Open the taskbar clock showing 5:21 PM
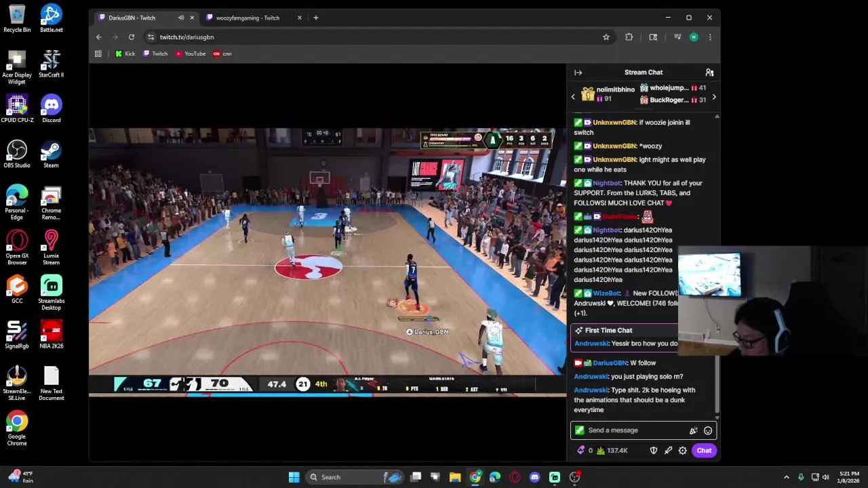The image size is (868, 488). [849, 477]
